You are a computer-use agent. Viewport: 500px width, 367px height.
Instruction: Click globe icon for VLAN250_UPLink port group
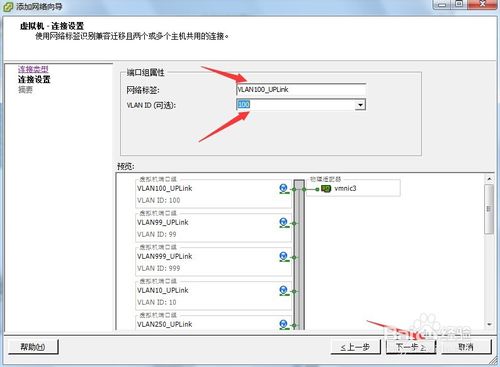click(x=283, y=324)
